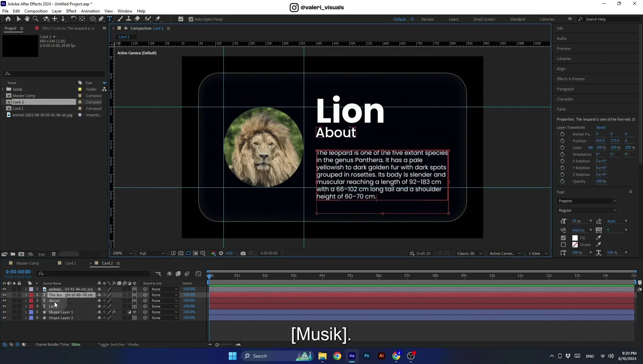The width and height of the screenshot is (643, 364).
Task: Open the Composition menu
Action: [36, 11]
